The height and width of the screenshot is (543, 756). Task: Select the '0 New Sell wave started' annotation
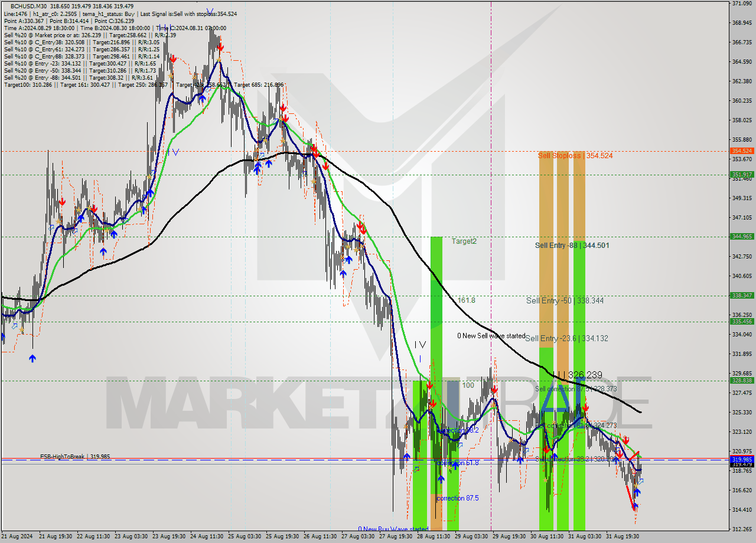pyautogui.click(x=491, y=336)
